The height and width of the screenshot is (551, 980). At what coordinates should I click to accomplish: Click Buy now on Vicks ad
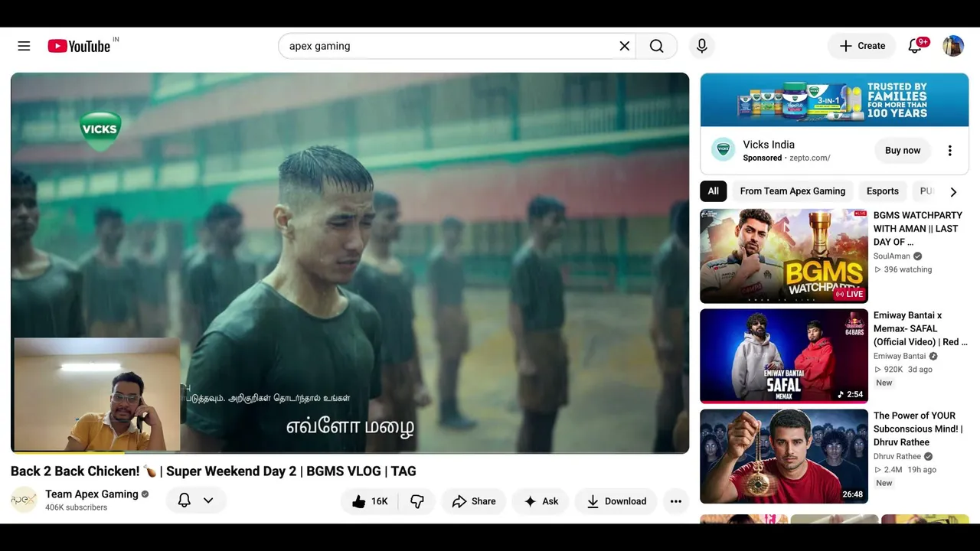point(903,151)
